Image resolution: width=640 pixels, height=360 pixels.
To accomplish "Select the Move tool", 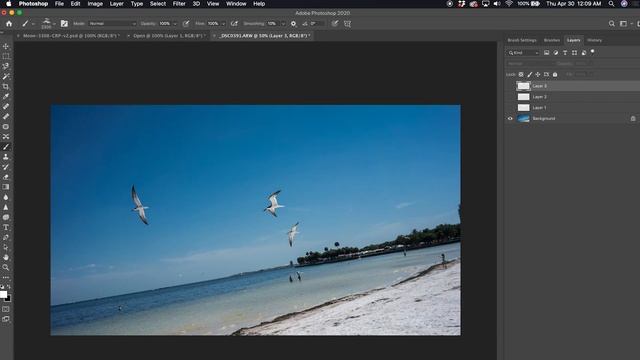I will 6,46.
